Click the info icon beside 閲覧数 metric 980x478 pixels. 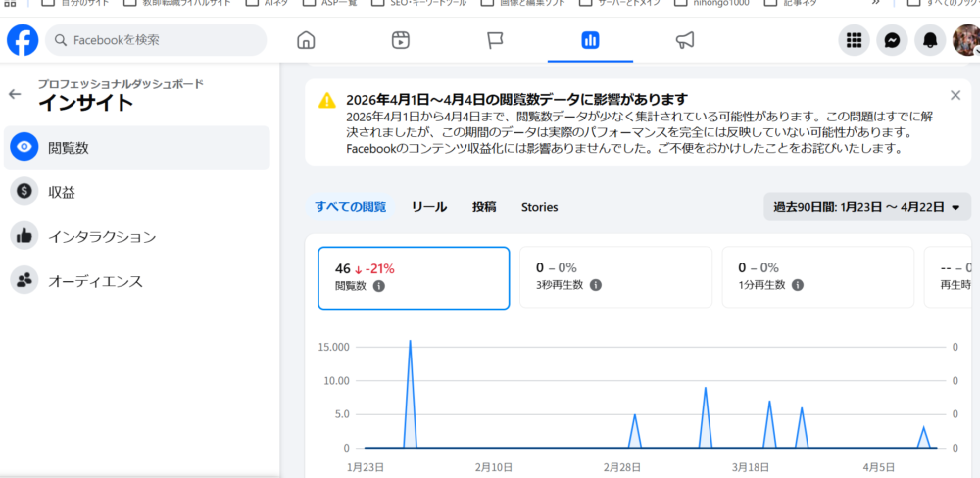379,286
